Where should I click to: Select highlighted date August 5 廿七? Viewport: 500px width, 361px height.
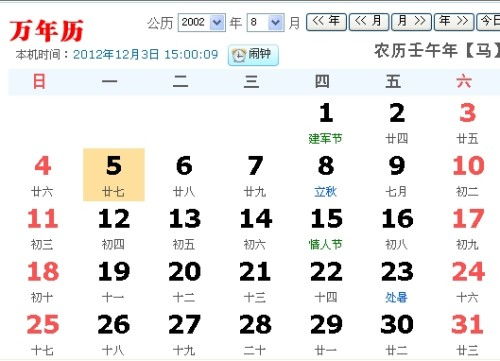pos(114,175)
